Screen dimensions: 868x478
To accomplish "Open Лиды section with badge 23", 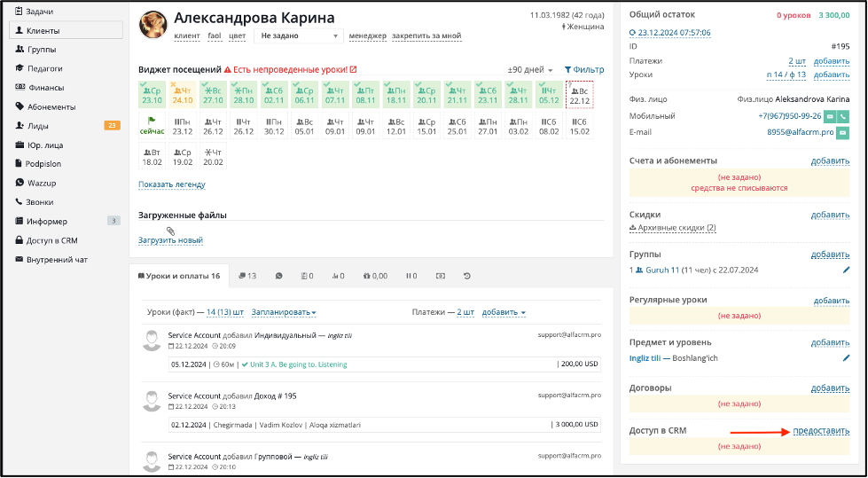I will [x=66, y=126].
